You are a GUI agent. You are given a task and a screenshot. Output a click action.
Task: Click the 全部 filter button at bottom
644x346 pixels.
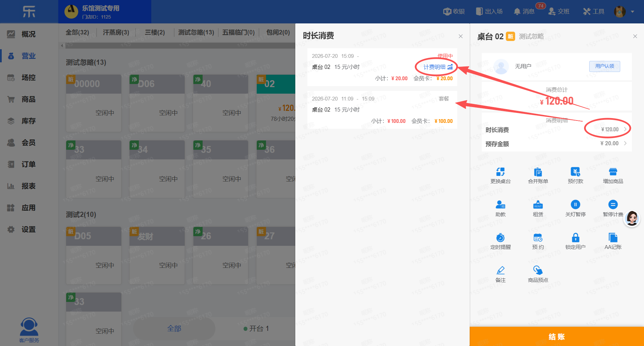click(174, 328)
